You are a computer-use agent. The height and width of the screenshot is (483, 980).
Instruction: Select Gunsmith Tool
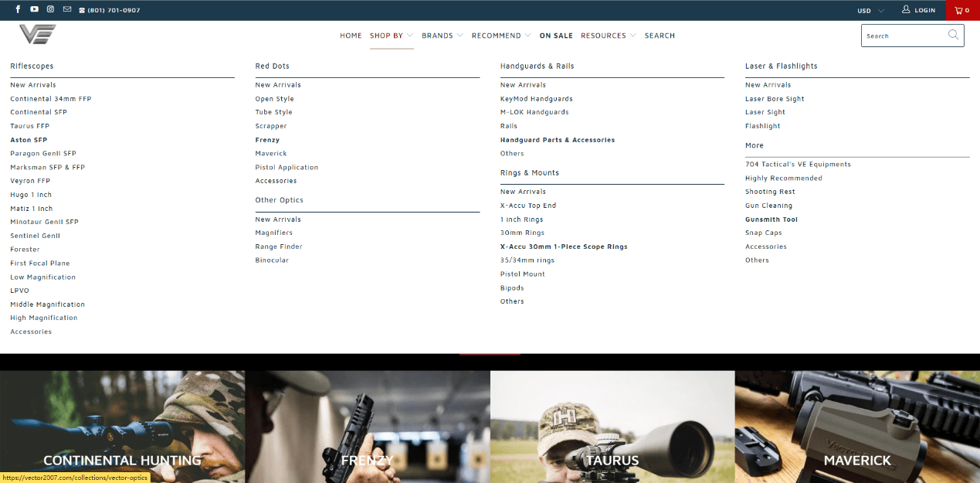tap(771, 219)
